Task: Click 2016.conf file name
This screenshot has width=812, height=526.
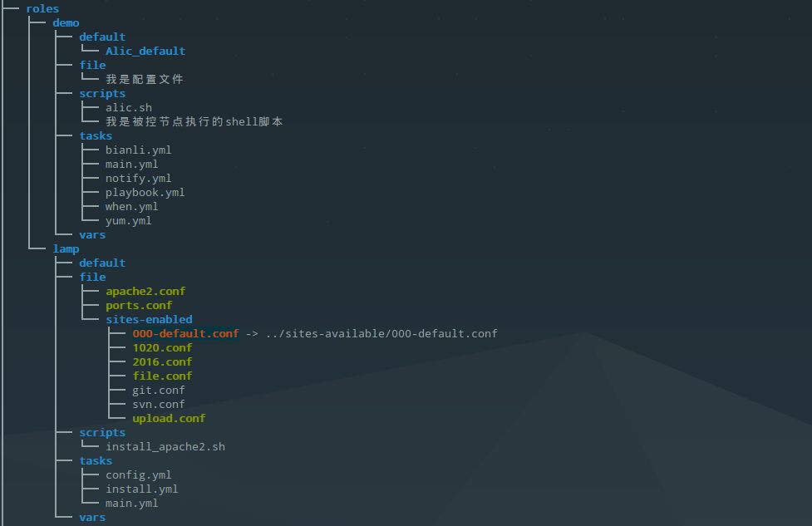Action: click(x=162, y=361)
